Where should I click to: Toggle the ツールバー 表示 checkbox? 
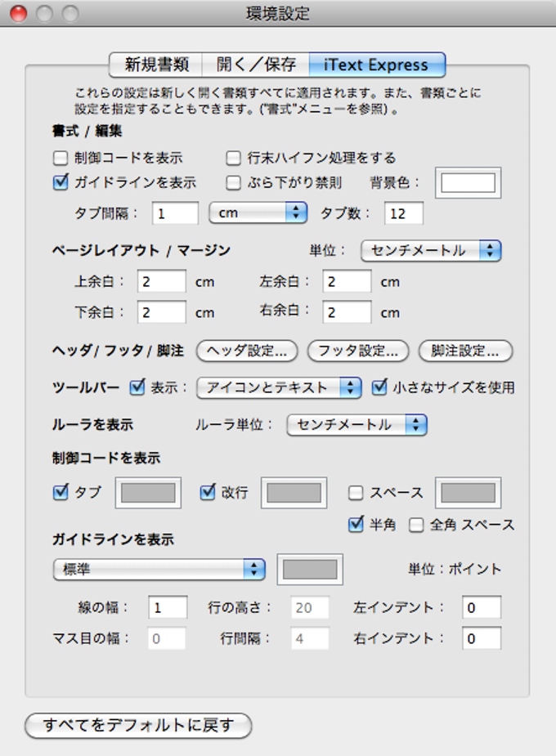pos(137,387)
